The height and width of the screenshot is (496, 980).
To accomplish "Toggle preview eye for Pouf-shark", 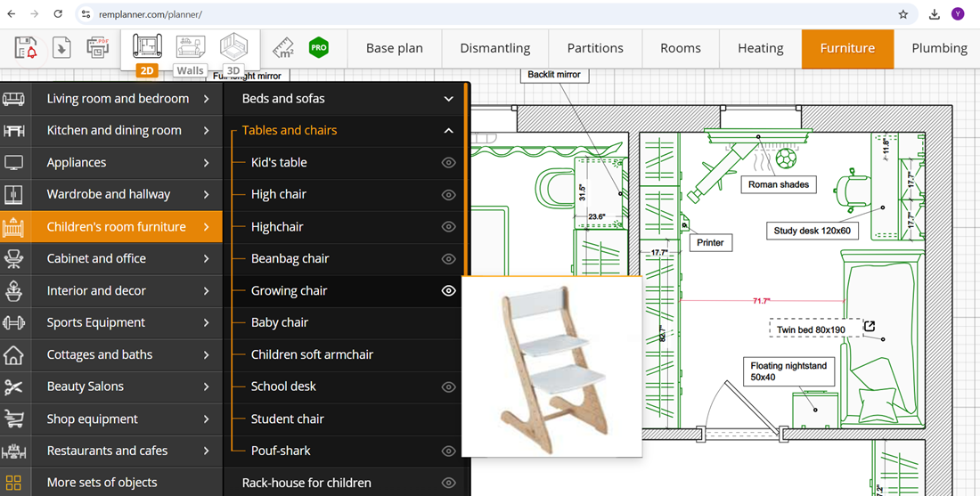I will [x=449, y=451].
